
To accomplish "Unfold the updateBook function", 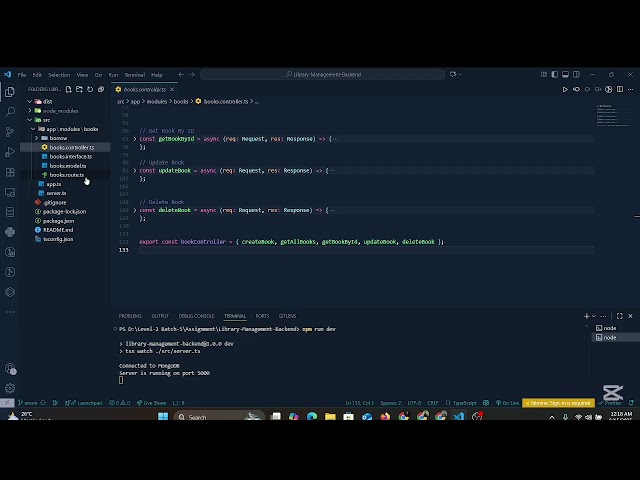I will coord(135,171).
